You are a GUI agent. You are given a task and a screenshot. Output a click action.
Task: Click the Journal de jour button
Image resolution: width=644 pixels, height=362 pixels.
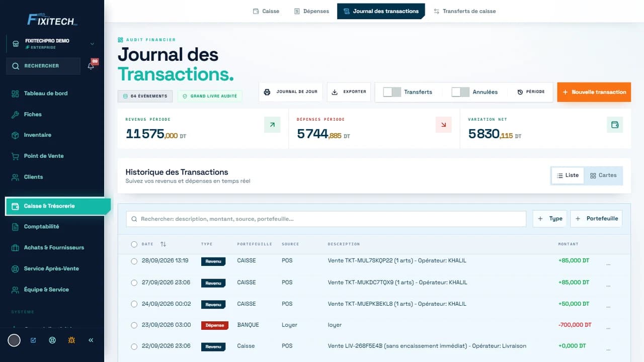291,92
